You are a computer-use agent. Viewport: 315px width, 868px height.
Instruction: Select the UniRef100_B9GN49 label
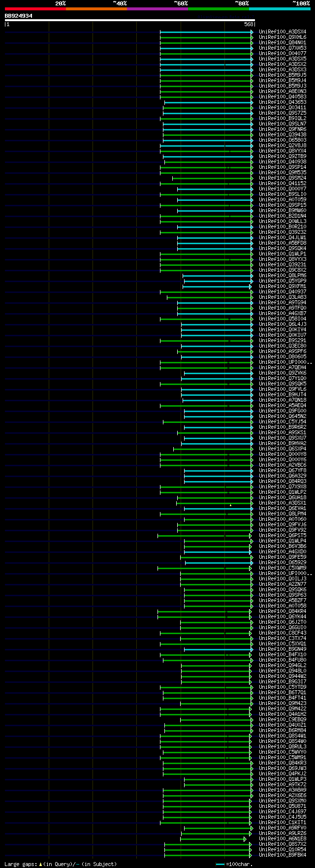pyautogui.click(x=283, y=649)
